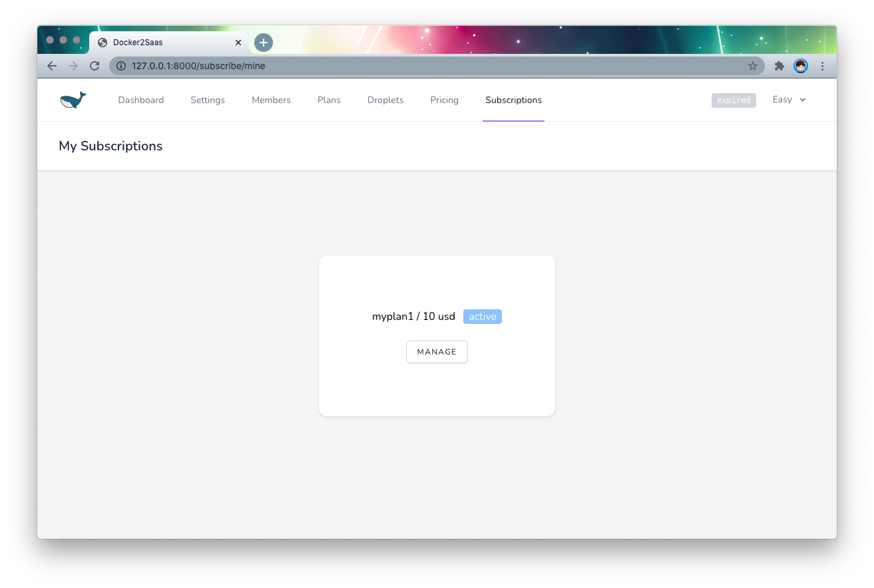Switch to the Subscriptions tab

tap(513, 100)
